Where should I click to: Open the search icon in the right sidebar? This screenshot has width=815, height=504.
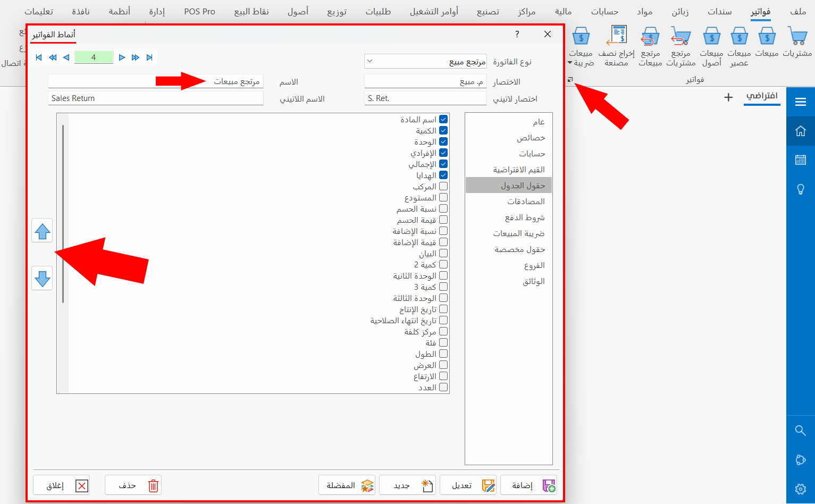tap(801, 431)
